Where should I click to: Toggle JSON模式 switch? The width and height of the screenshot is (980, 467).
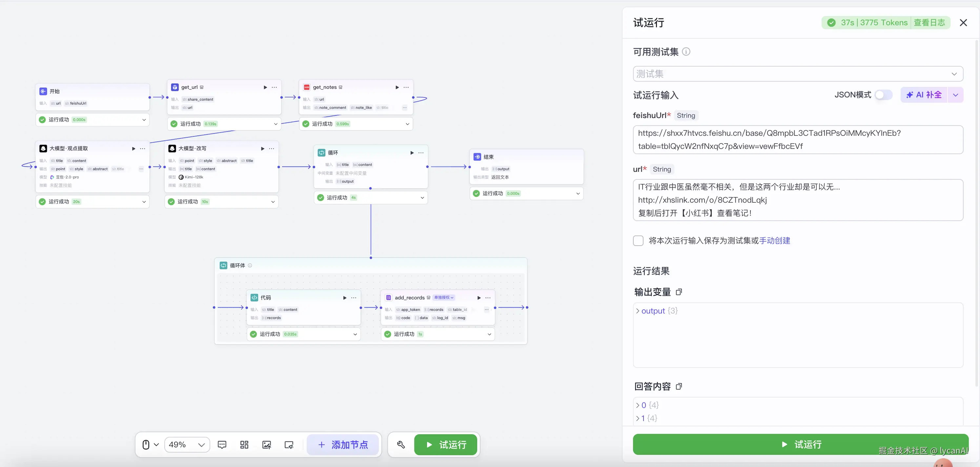point(883,95)
